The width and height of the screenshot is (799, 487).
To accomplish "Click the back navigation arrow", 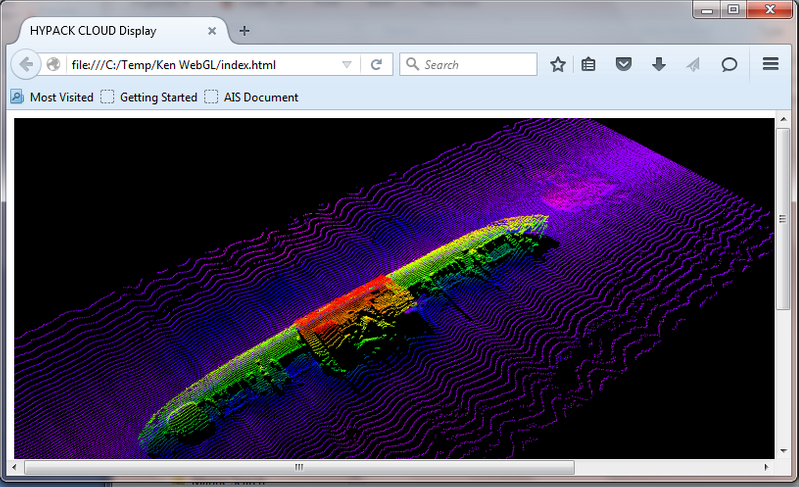I will (x=24, y=65).
